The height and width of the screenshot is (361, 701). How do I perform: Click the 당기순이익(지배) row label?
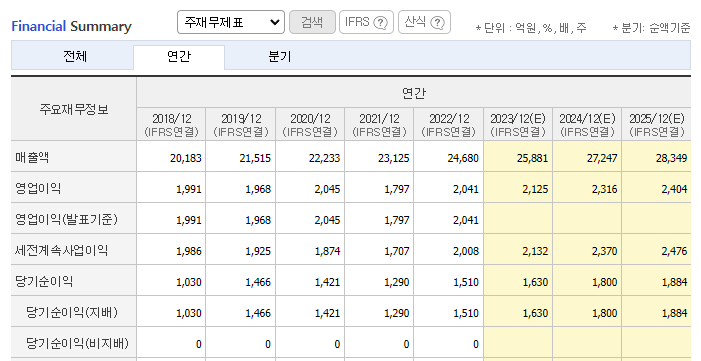(72, 312)
